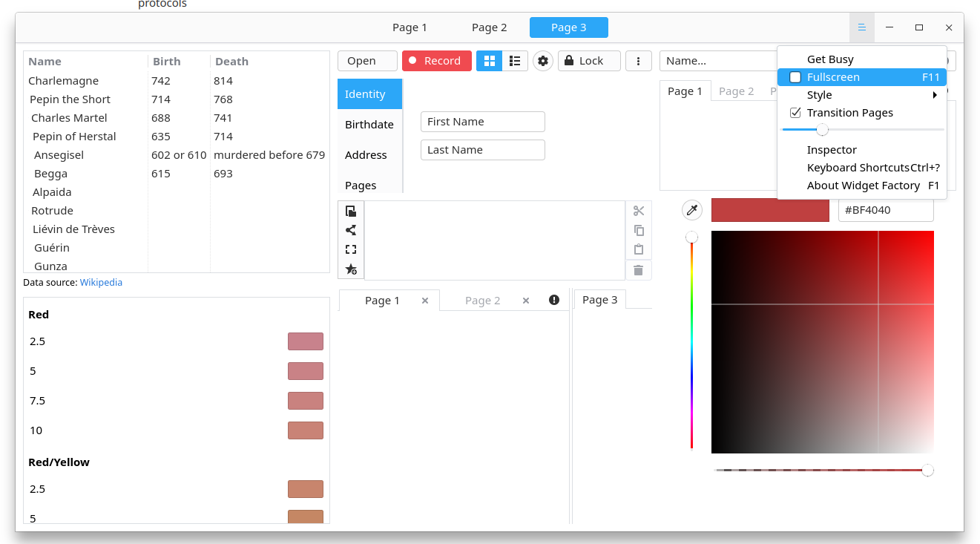Click the scissors cut icon
This screenshot has height=544, width=980.
pyautogui.click(x=639, y=211)
